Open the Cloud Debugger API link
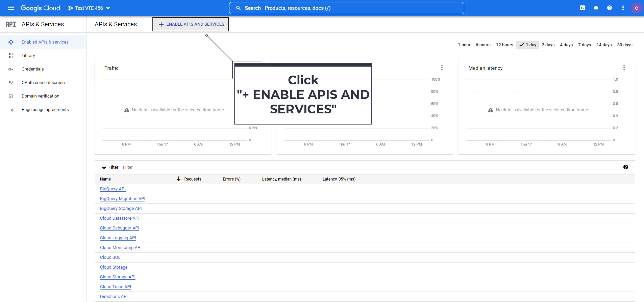 120,228
